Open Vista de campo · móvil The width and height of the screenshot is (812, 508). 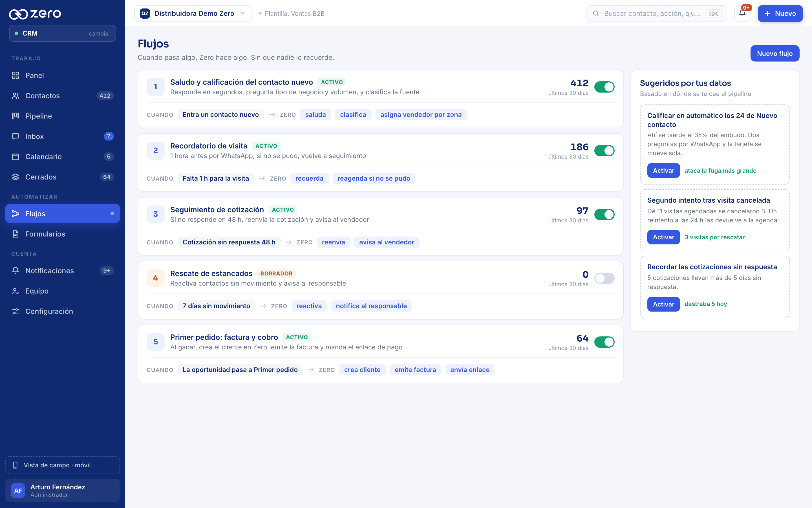(x=62, y=465)
